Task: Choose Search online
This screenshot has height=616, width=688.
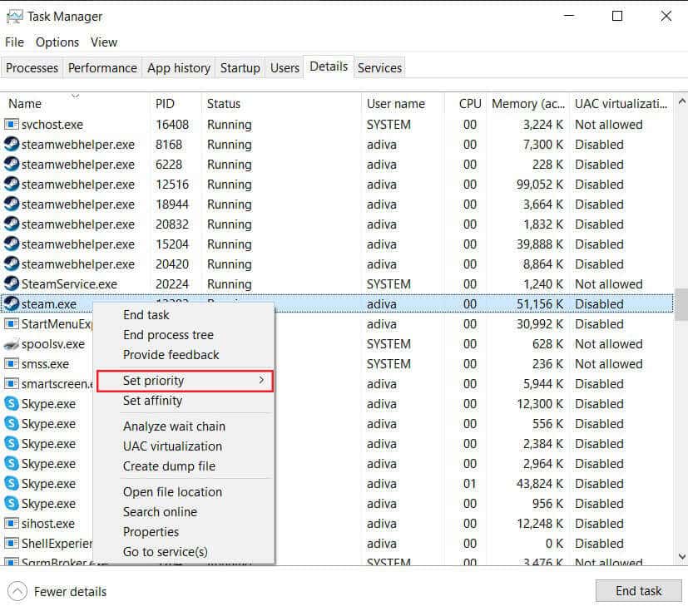Action: coord(161,511)
